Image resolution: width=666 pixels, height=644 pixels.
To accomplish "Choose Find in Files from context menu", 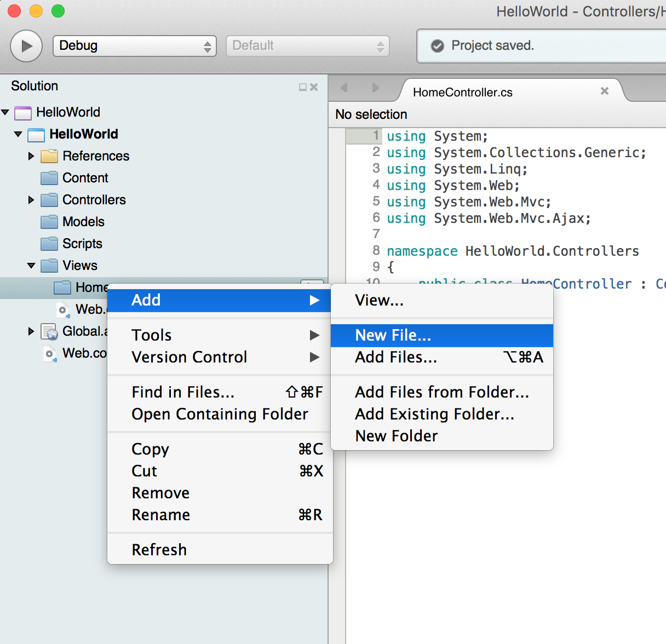I will 219,392.
